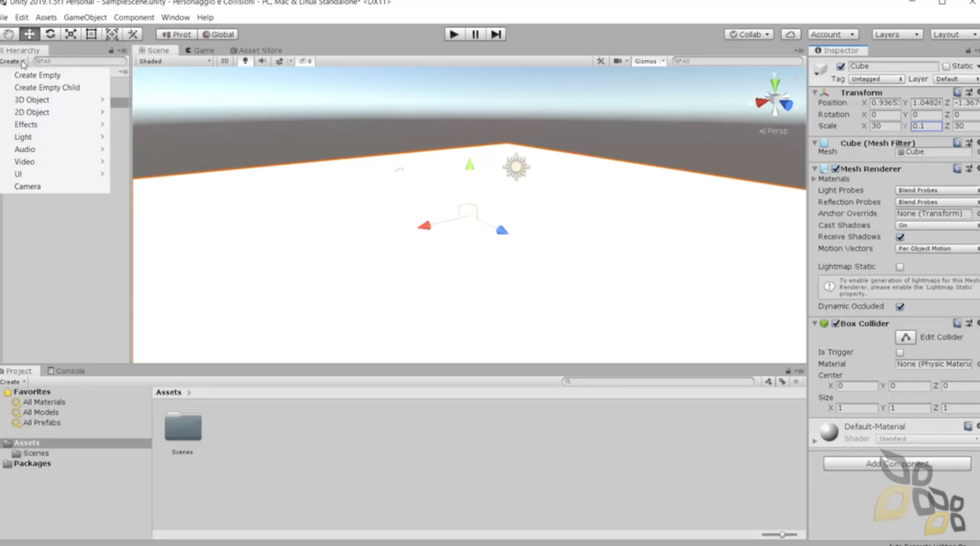Screen dimensions: 980x546
Task: Toggle 2D scene view mode
Action: pos(224,61)
